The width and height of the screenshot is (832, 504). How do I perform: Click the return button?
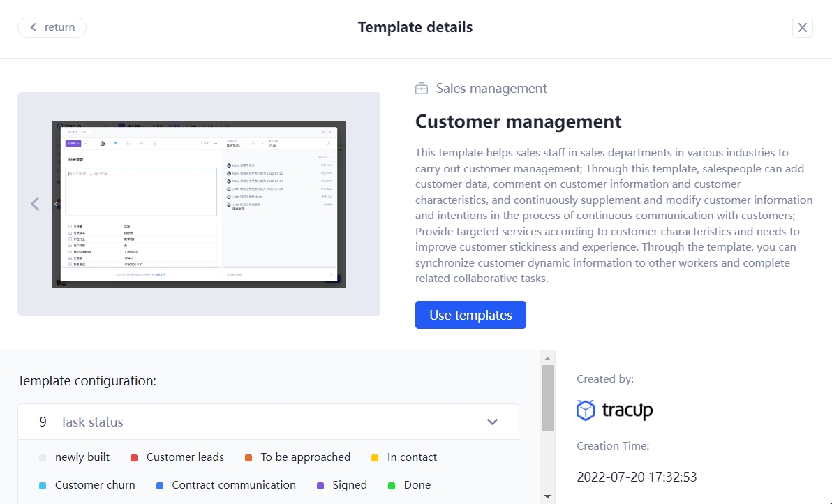[x=52, y=27]
